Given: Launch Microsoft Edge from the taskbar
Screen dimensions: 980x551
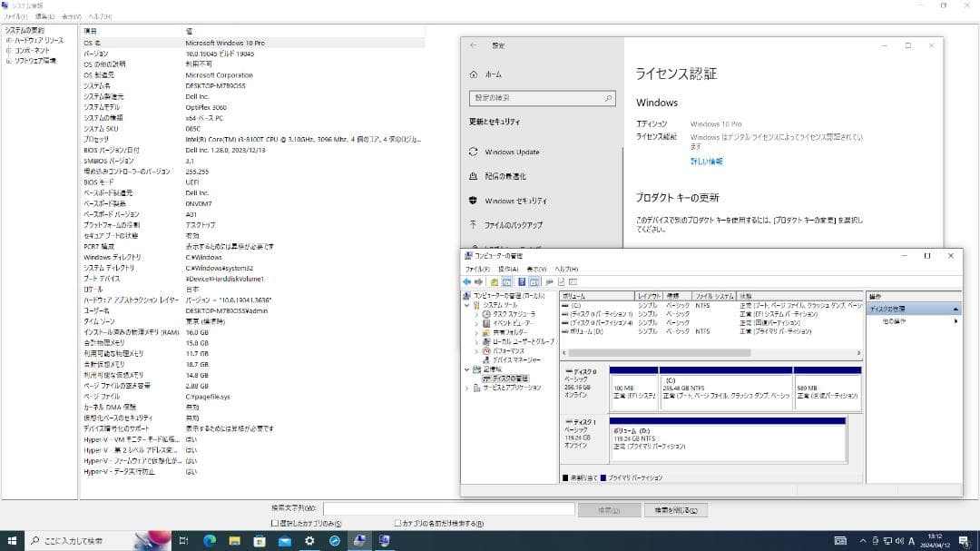Looking at the screenshot, I should (x=211, y=541).
